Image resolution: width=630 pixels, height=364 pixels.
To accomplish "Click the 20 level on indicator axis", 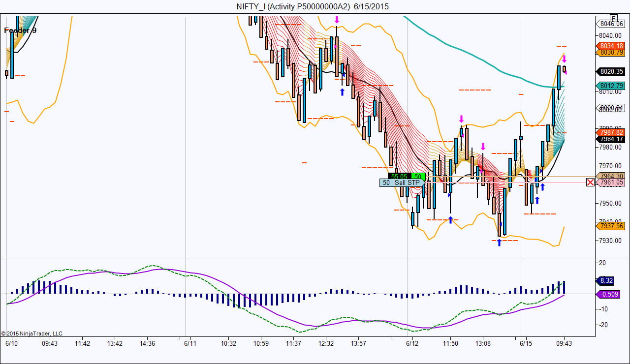I will [602, 263].
